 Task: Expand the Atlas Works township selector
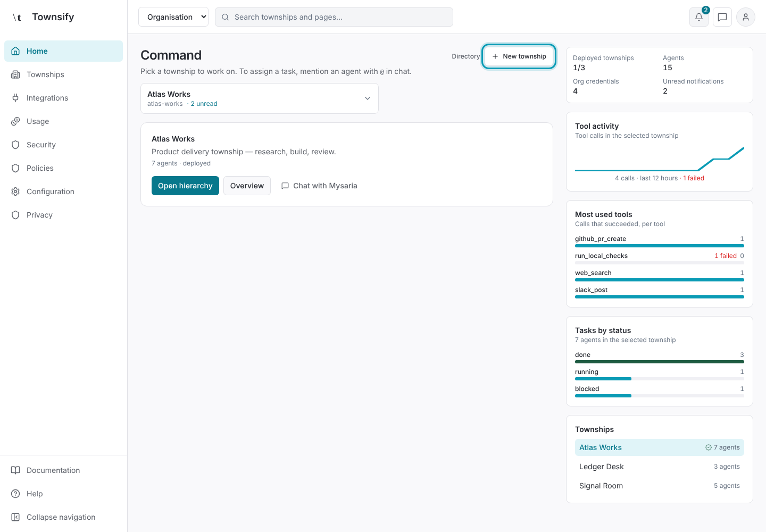(260, 98)
